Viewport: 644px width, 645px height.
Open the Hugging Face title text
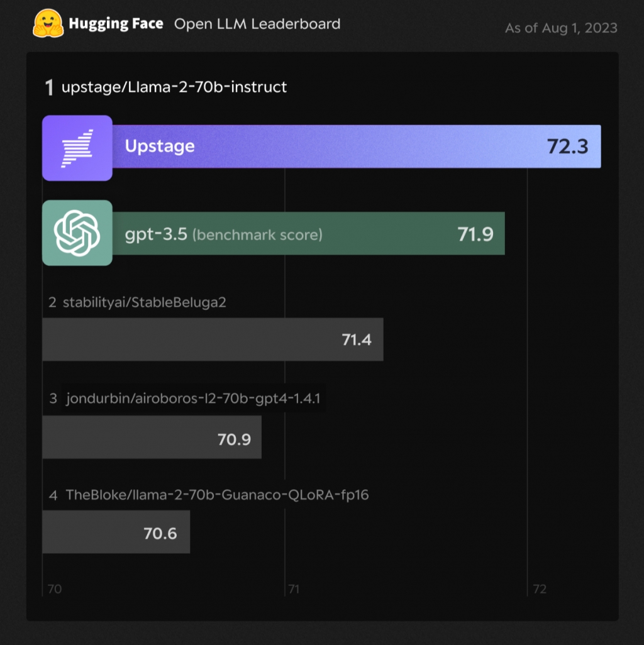[x=116, y=25]
